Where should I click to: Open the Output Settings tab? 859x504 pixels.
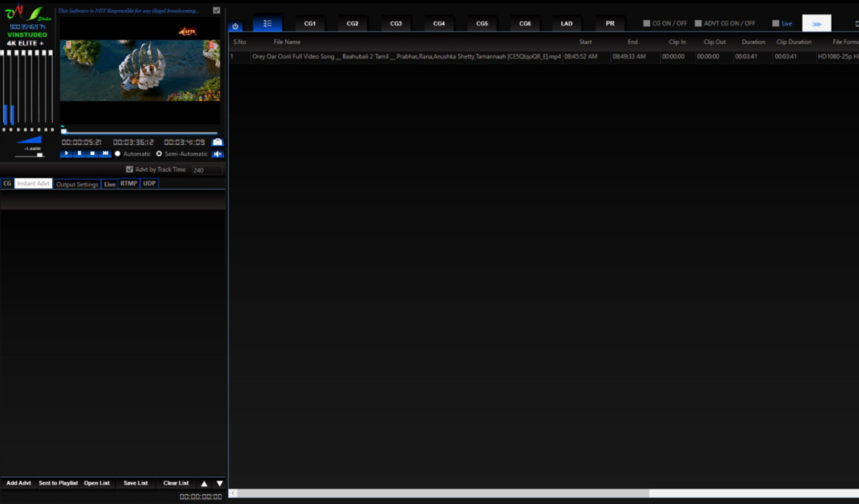click(77, 184)
